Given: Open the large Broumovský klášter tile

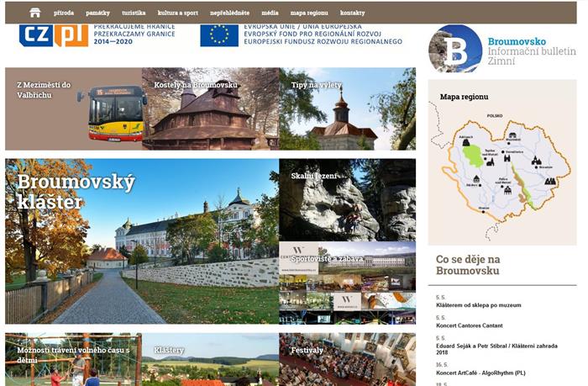Looking at the screenshot, I should [142, 241].
